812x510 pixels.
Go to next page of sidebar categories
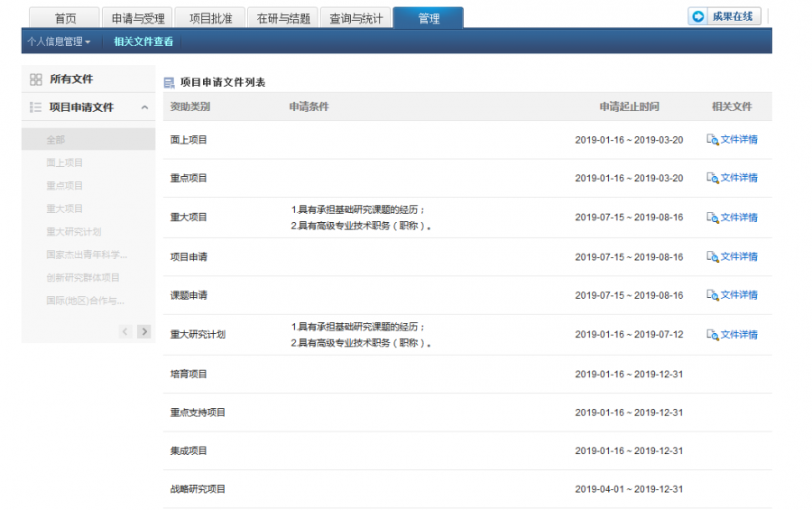point(144,331)
